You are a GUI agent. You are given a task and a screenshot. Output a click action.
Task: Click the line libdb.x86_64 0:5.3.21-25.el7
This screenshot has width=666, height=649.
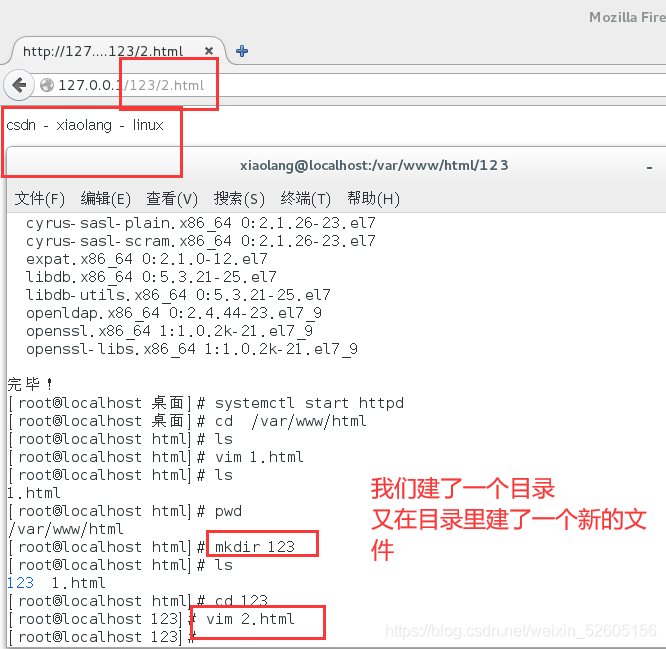tap(151, 277)
